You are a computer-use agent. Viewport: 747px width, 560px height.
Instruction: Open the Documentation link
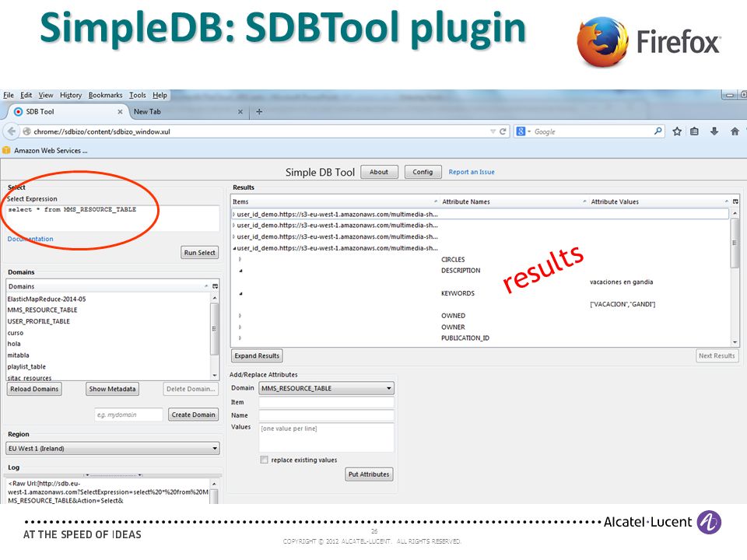(x=30, y=239)
